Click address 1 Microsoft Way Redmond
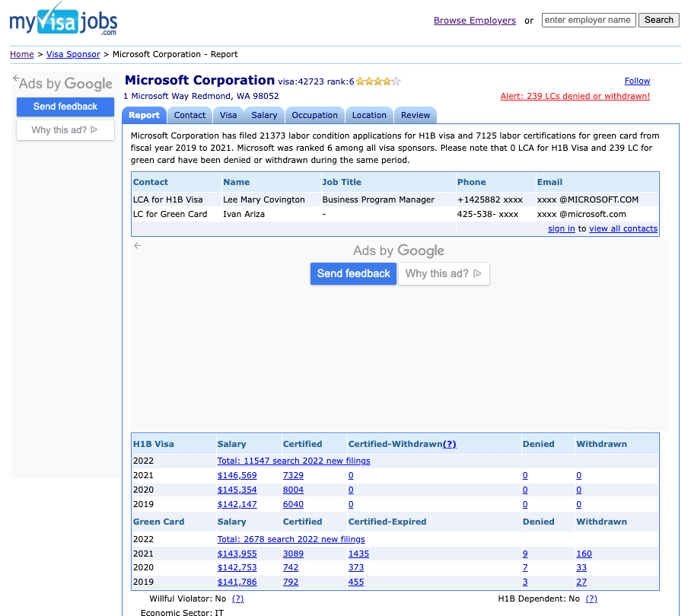This screenshot has height=616, width=691. tap(201, 96)
